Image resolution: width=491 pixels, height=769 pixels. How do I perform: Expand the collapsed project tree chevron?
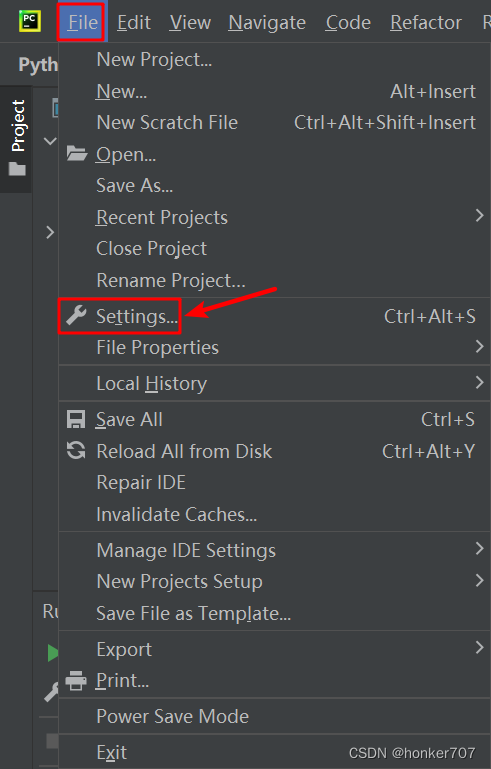tap(50, 232)
